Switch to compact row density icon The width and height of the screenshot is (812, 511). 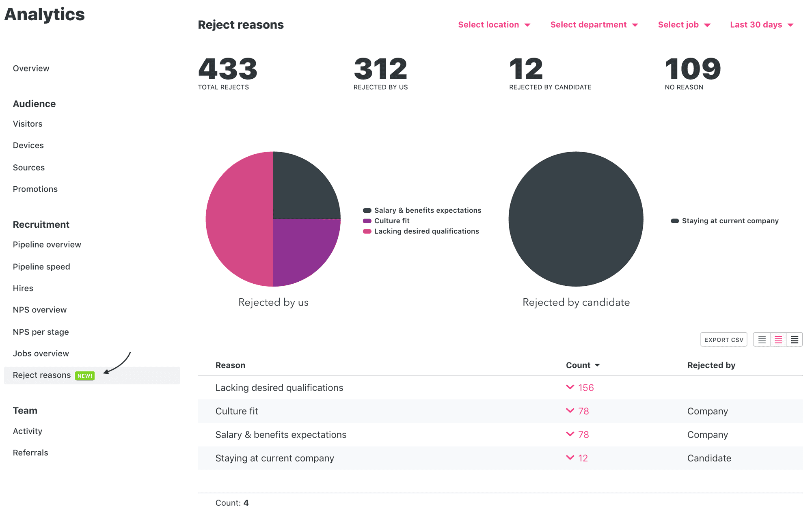tap(762, 340)
